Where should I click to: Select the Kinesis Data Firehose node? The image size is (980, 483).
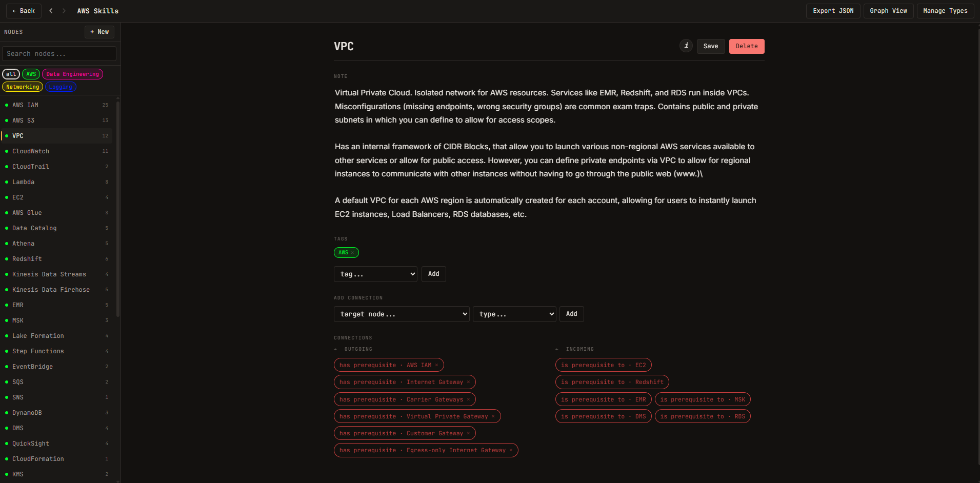pyautogui.click(x=56, y=290)
